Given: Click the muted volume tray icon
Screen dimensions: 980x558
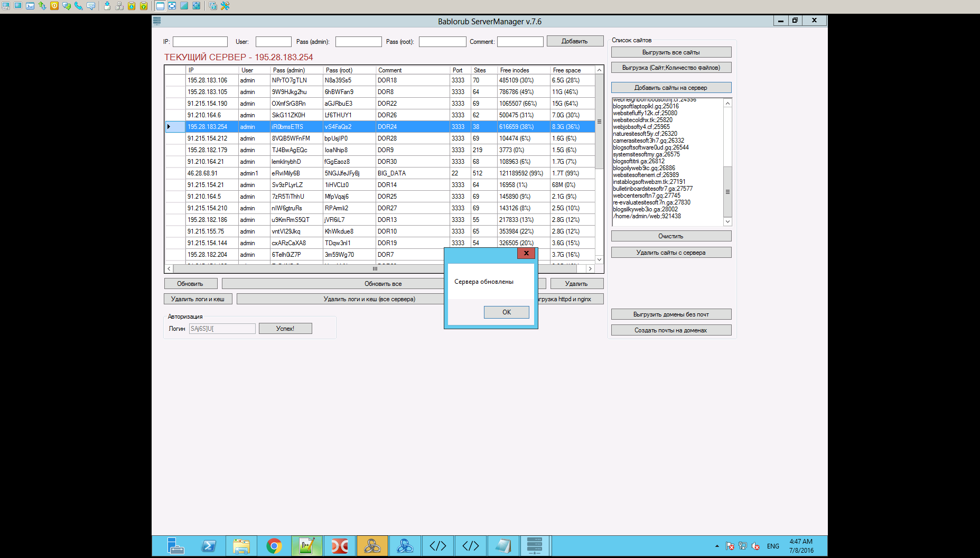Looking at the screenshot, I should pos(755,546).
